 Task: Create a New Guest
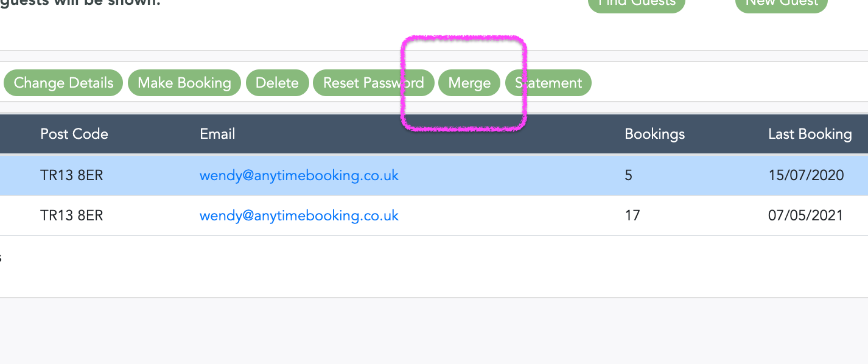(x=782, y=3)
